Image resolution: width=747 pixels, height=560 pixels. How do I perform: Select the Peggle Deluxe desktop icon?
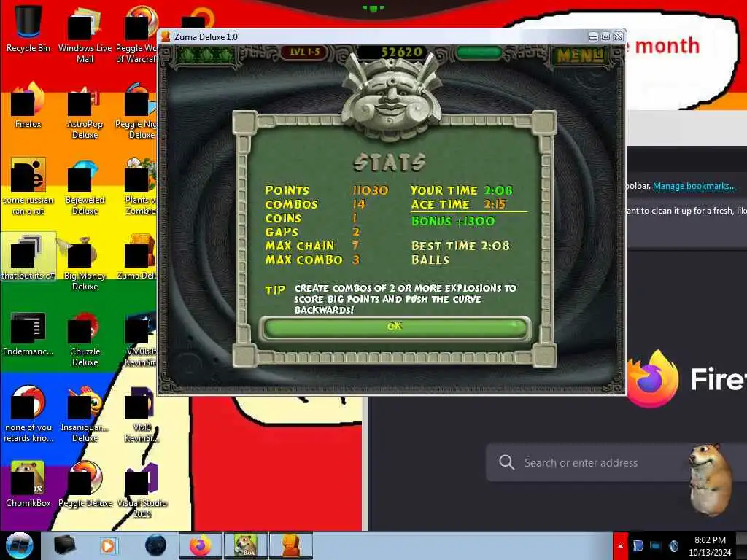[x=85, y=485]
